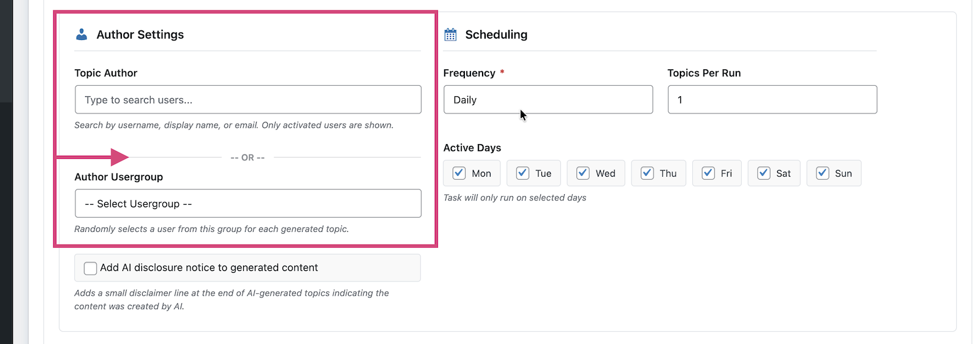The image size is (980, 344).
Task: Click the Topics Per Run label
Action: tap(704, 73)
